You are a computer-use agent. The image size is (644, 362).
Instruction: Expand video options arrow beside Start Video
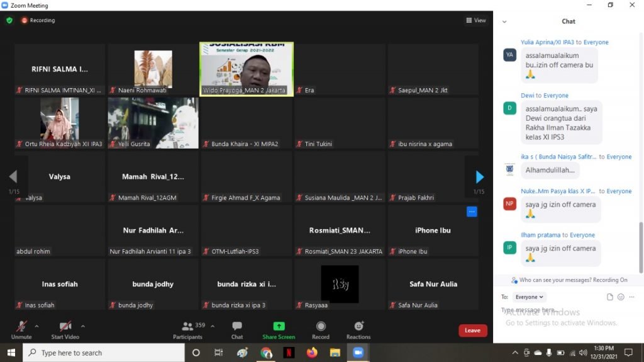[x=83, y=326]
